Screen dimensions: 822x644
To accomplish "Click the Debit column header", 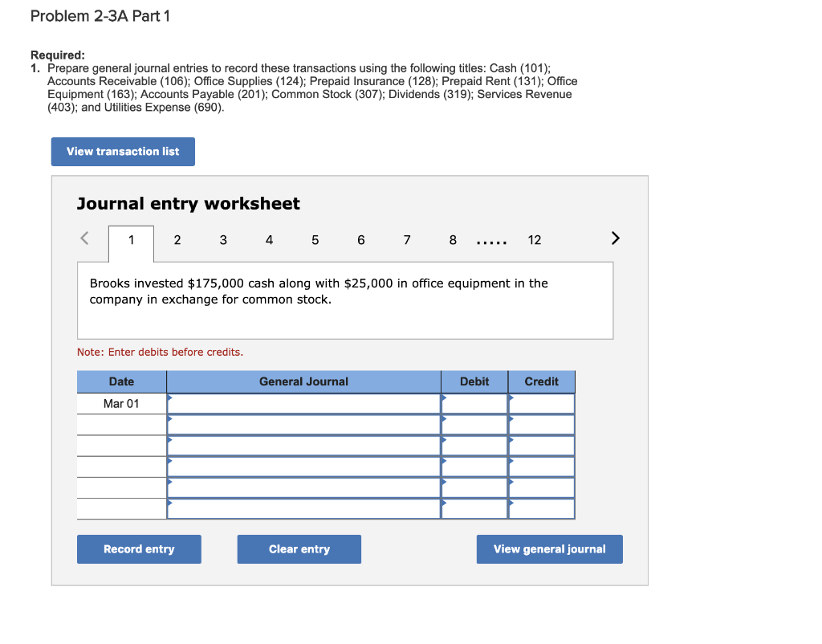I will click(x=474, y=381).
